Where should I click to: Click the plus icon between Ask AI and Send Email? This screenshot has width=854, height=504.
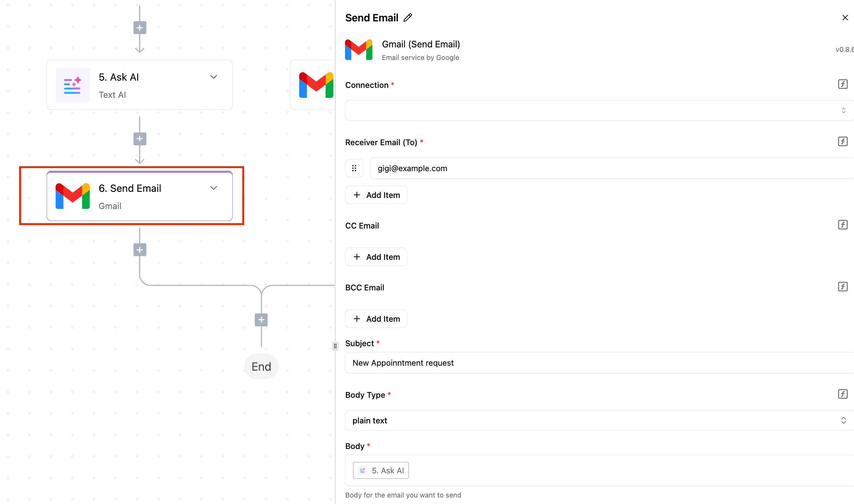point(140,139)
